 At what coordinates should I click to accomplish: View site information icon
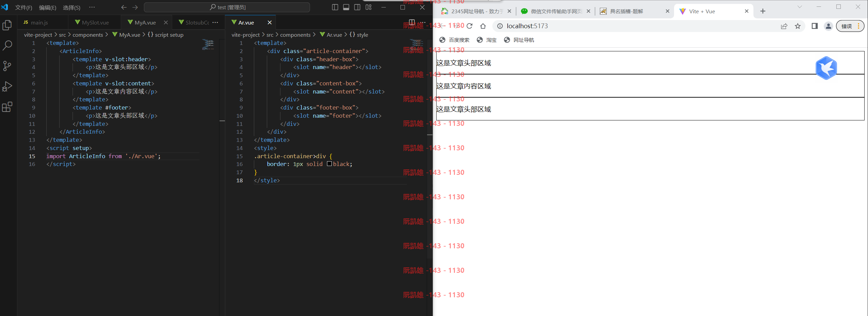pos(499,26)
